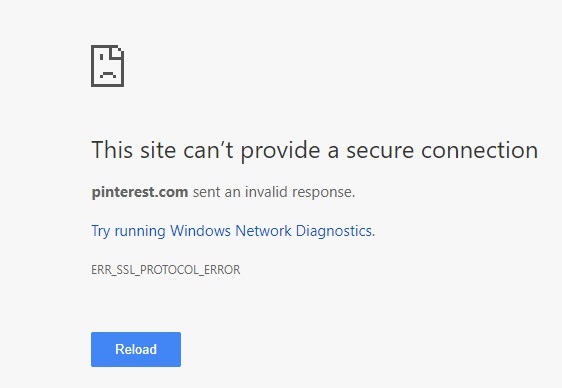Image resolution: width=562 pixels, height=388 pixels.
Task: Click "secure connection" in the heading
Action: [442, 150]
